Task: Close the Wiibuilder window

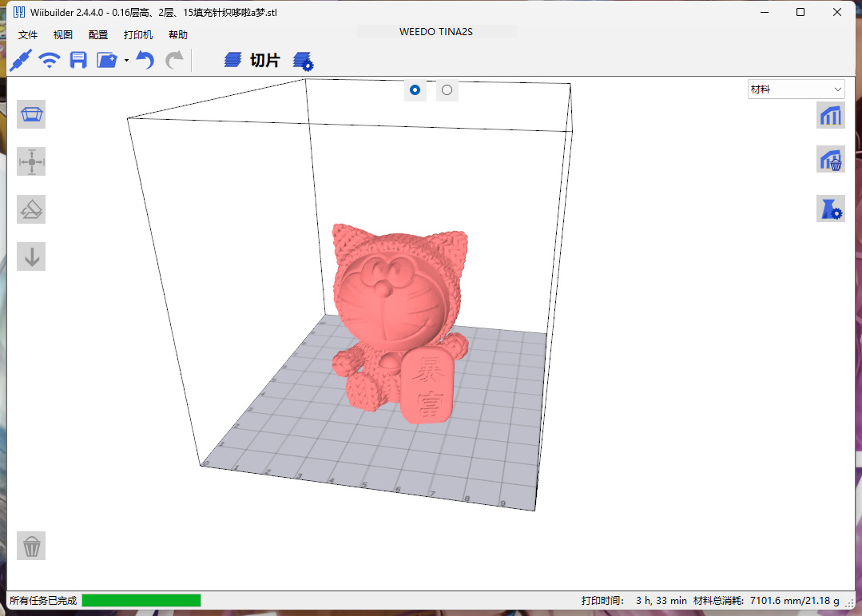Action: [x=836, y=12]
